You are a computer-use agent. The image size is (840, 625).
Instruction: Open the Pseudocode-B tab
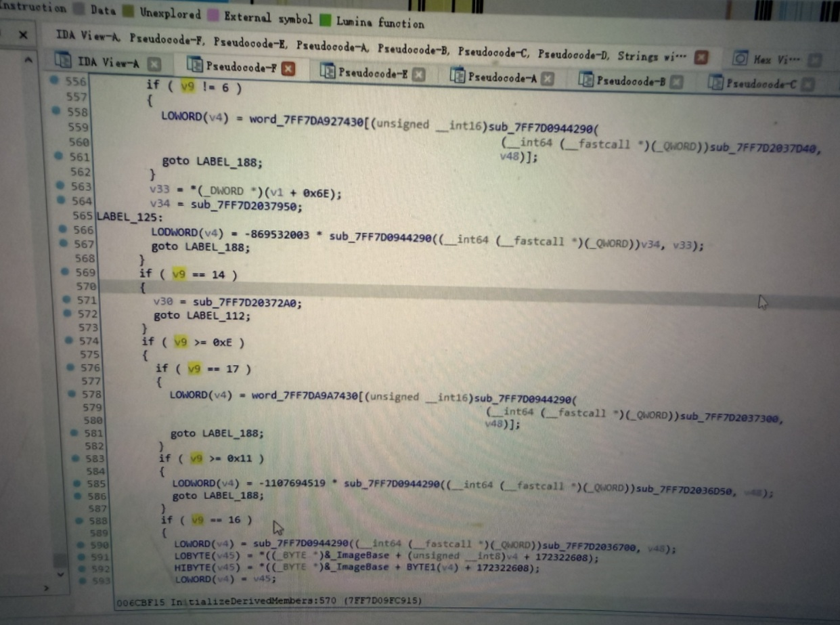click(x=631, y=81)
